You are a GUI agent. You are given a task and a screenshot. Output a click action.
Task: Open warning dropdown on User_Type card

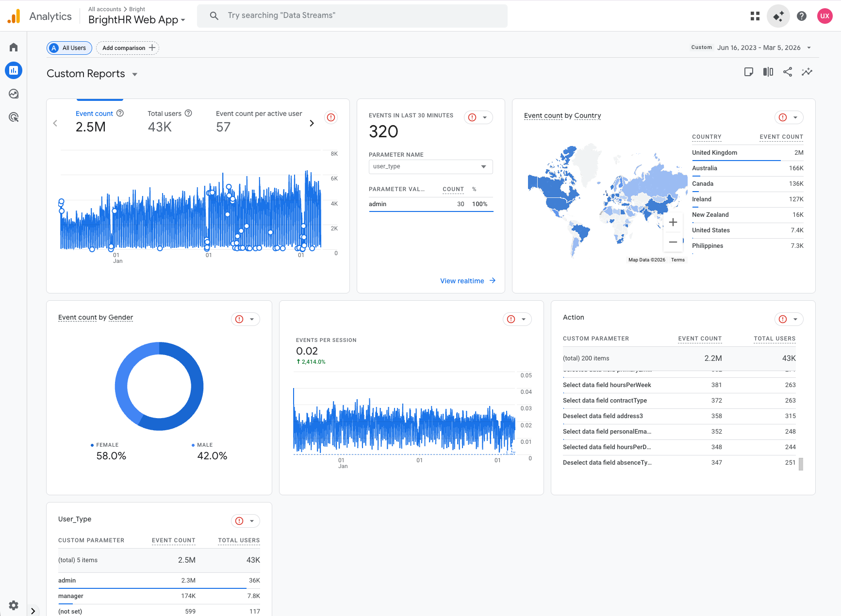246,521
